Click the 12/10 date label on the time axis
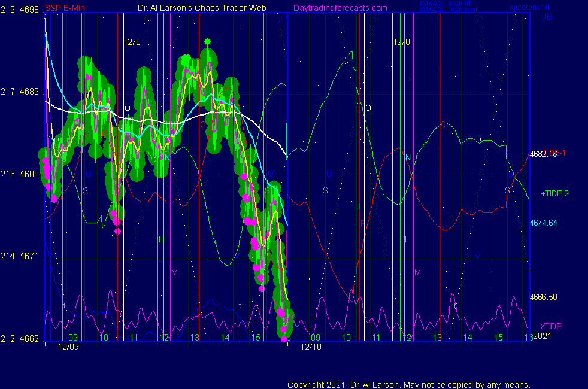588x389 pixels. point(311,347)
